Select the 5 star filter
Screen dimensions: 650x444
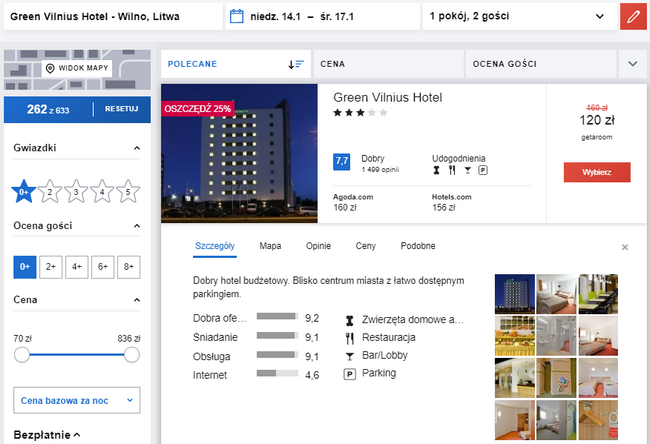tap(128, 192)
